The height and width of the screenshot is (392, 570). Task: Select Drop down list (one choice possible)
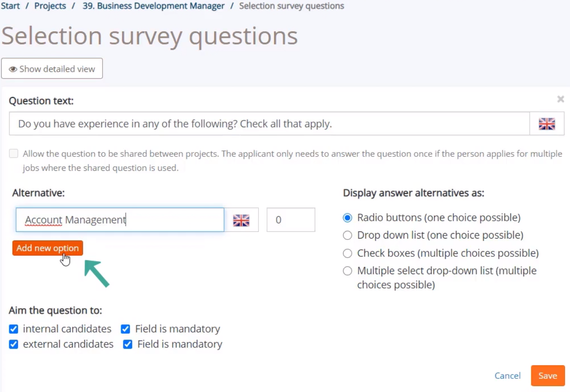tap(348, 235)
